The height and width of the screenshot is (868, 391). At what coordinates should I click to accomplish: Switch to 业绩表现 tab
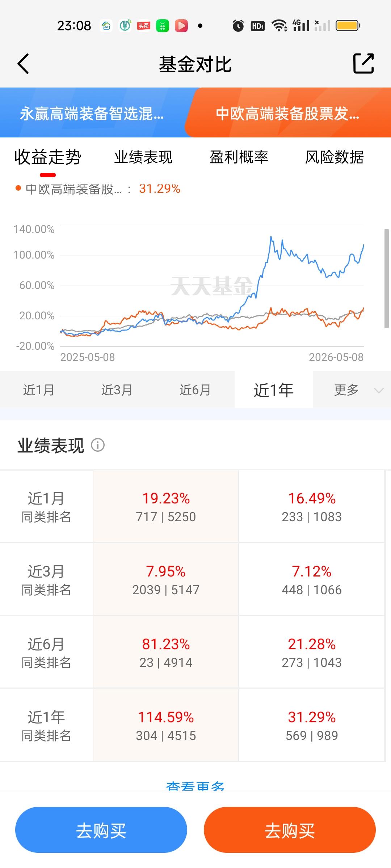pos(143,157)
